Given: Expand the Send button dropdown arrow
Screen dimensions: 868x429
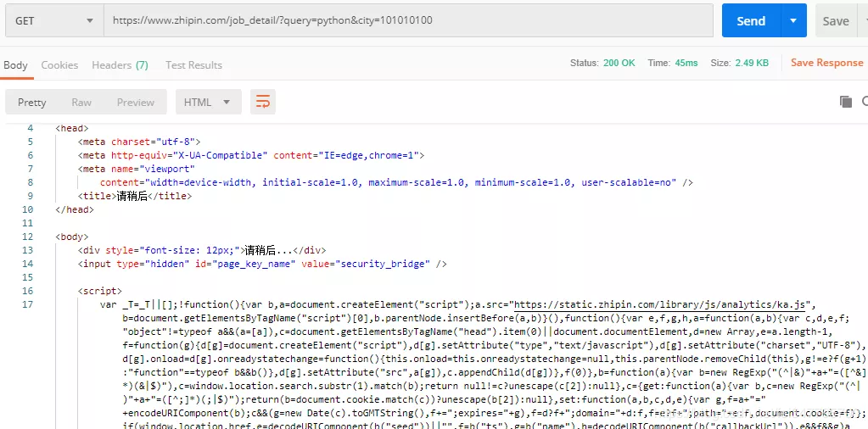Looking at the screenshot, I should coord(793,20).
